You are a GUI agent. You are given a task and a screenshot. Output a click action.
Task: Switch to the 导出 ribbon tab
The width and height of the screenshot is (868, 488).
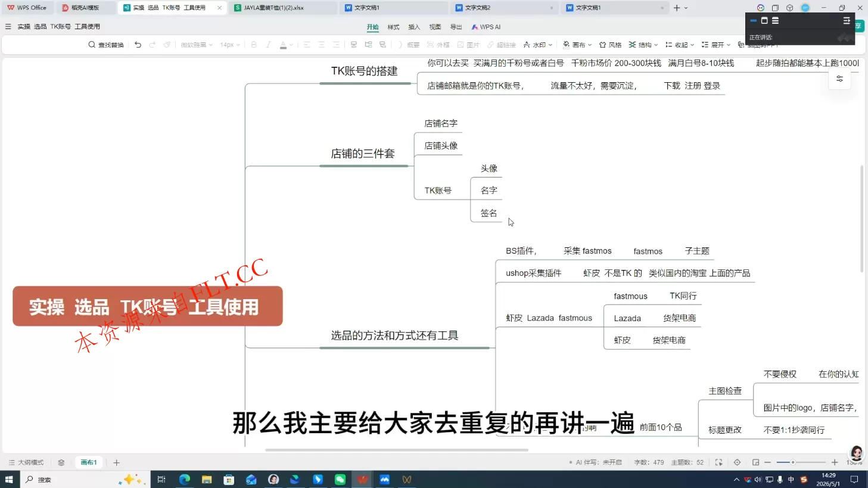(456, 27)
